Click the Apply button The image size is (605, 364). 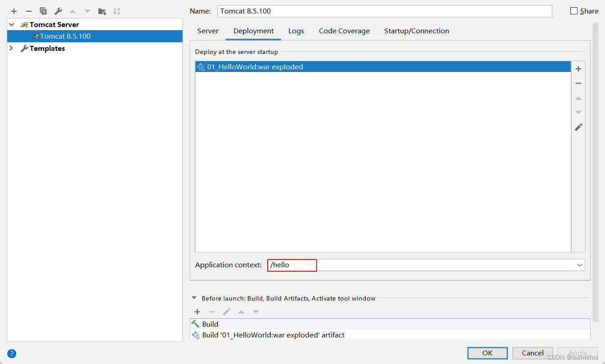578,353
